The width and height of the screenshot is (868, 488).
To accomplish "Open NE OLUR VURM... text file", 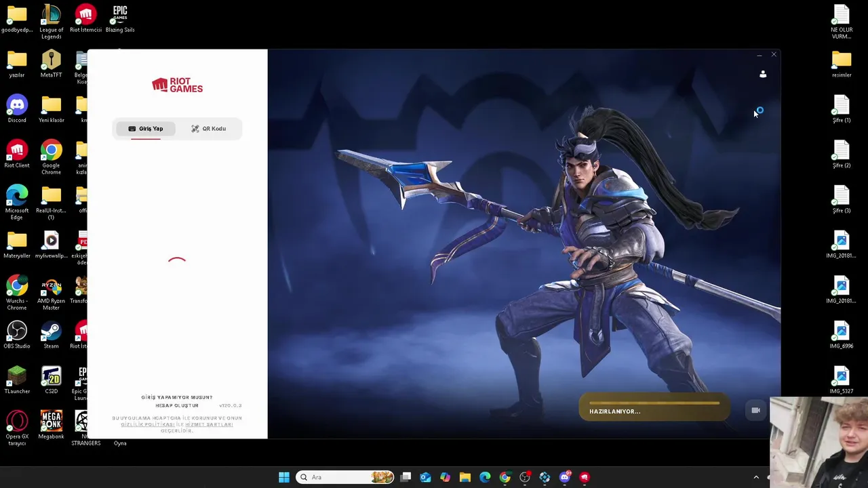I will 842,22.
